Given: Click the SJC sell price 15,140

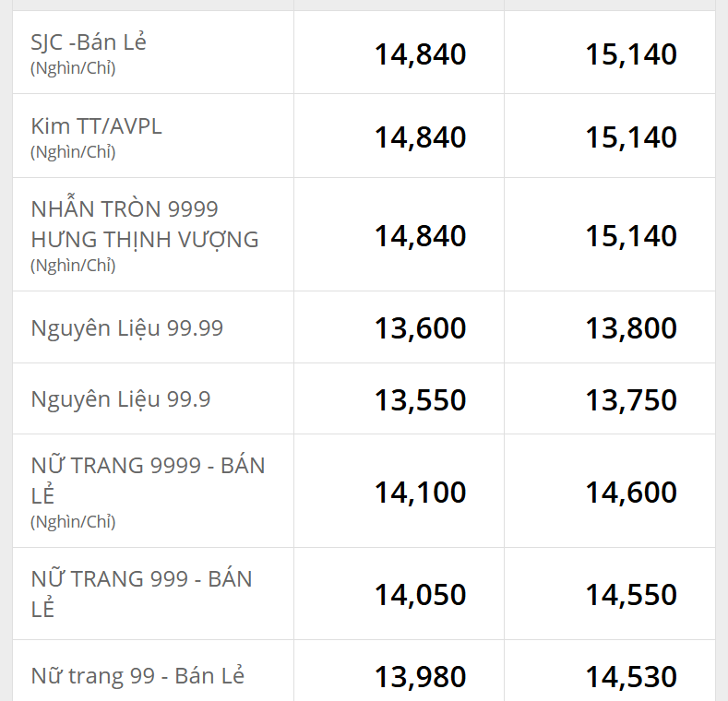Looking at the screenshot, I should click(x=631, y=54).
